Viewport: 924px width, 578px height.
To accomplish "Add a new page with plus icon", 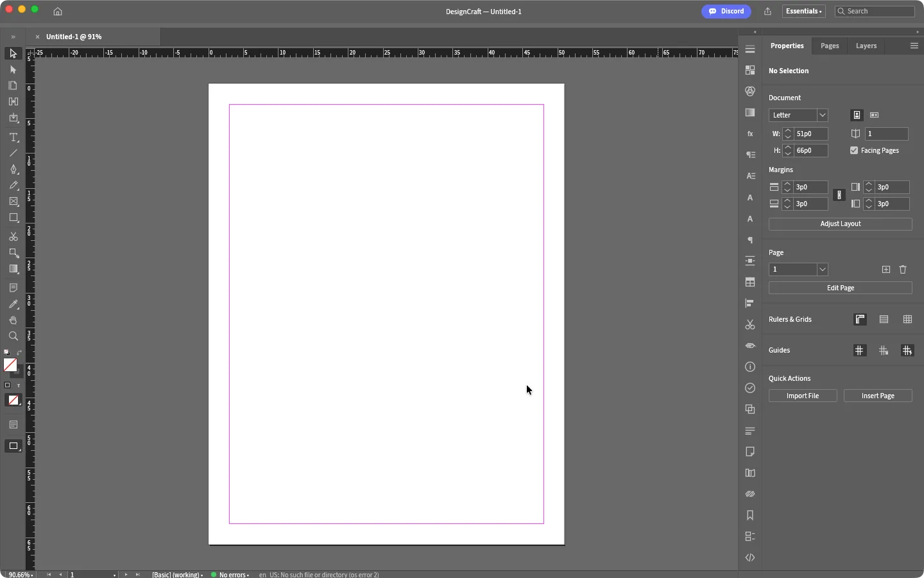I will pyautogui.click(x=886, y=270).
